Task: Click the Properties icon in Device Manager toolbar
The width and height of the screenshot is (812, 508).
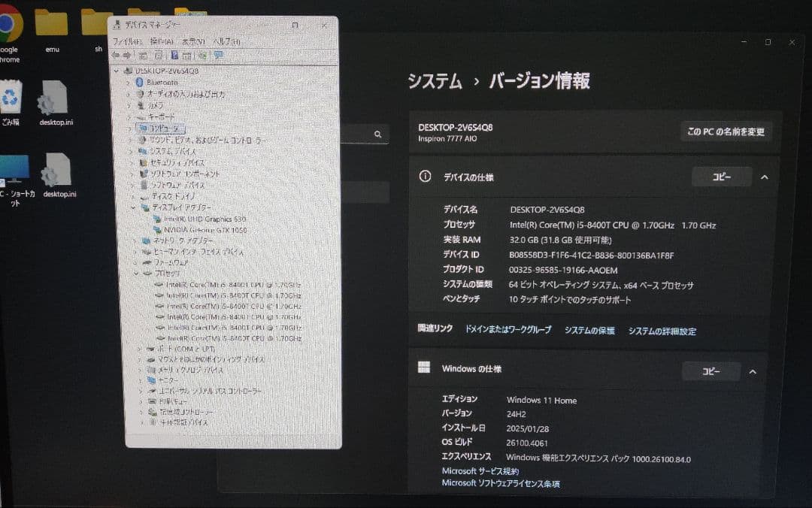Action: tap(157, 55)
